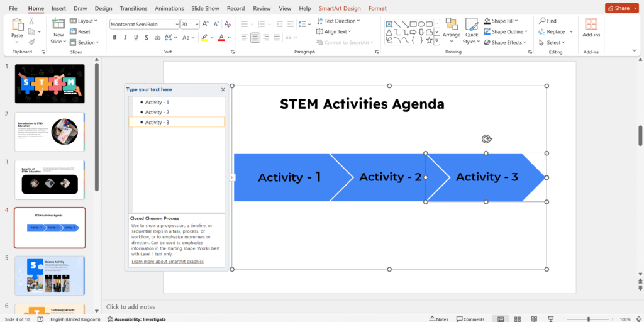Toggle Italic text style

click(126, 38)
